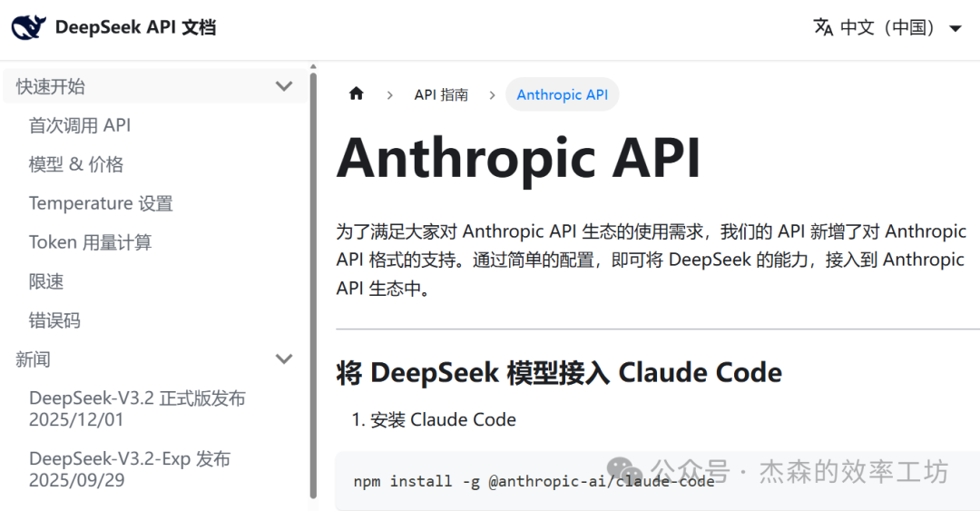
Task: Select Token 用量计算 sidebar item
Action: point(90,242)
